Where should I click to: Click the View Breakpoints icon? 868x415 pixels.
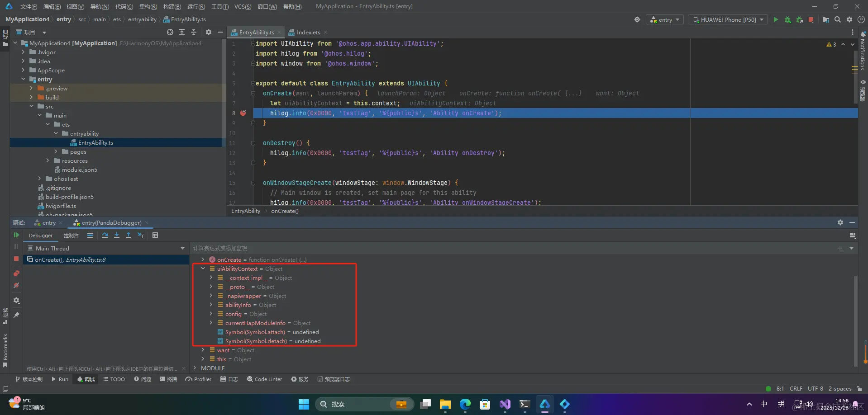point(16,273)
